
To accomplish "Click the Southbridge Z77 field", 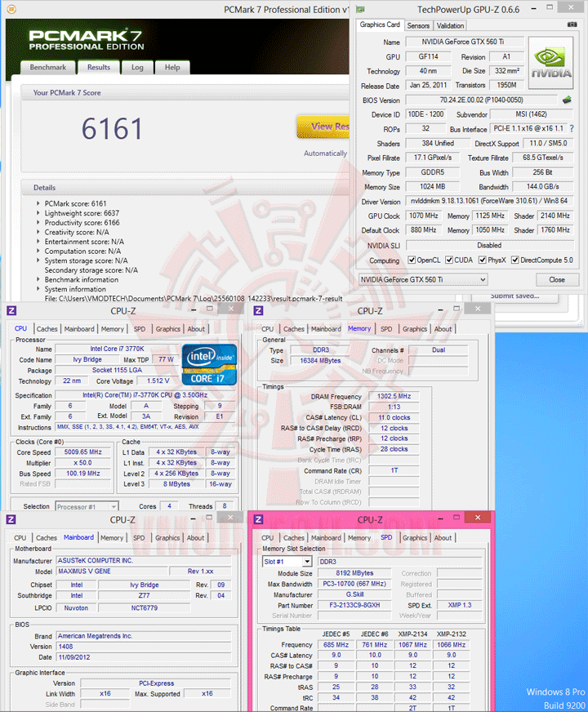I will (x=144, y=595).
